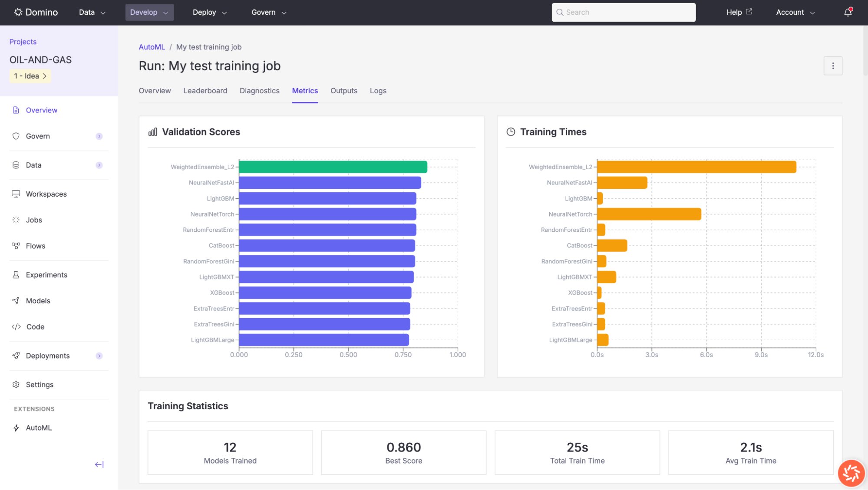The height and width of the screenshot is (490, 868).
Task: Click the Total Train Time 25s card
Action: click(577, 453)
